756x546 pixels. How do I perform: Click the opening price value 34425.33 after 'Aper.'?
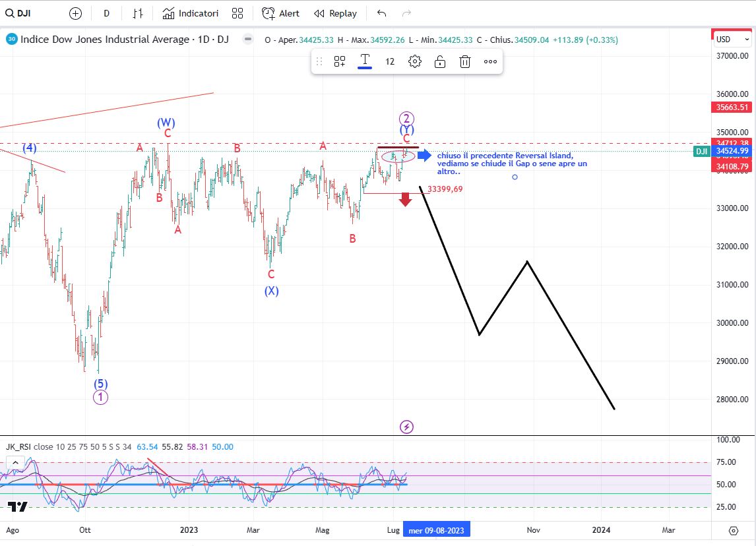tap(316, 40)
